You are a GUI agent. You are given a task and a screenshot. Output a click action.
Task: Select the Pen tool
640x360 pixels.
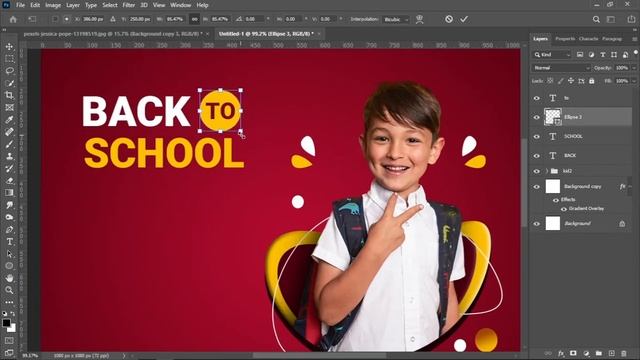(9, 229)
